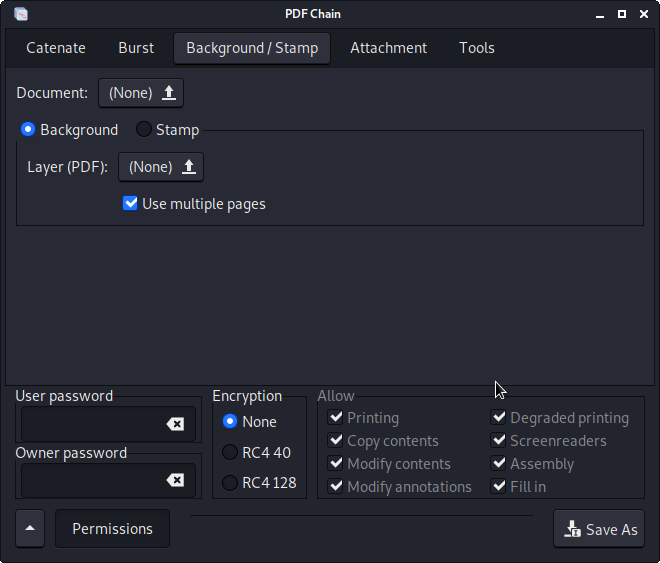
Task: Click the Save As button
Action: (x=599, y=529)
